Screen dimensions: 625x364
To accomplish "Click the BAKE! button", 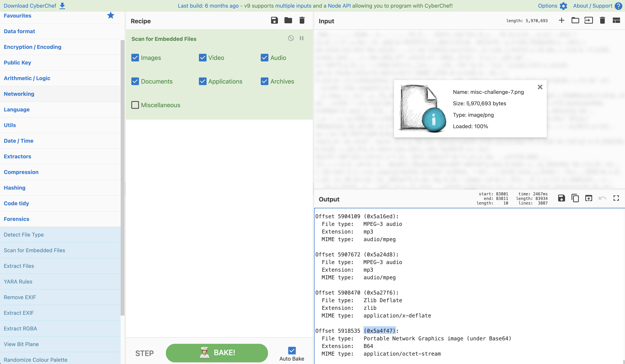I will (x=217, y=353).
